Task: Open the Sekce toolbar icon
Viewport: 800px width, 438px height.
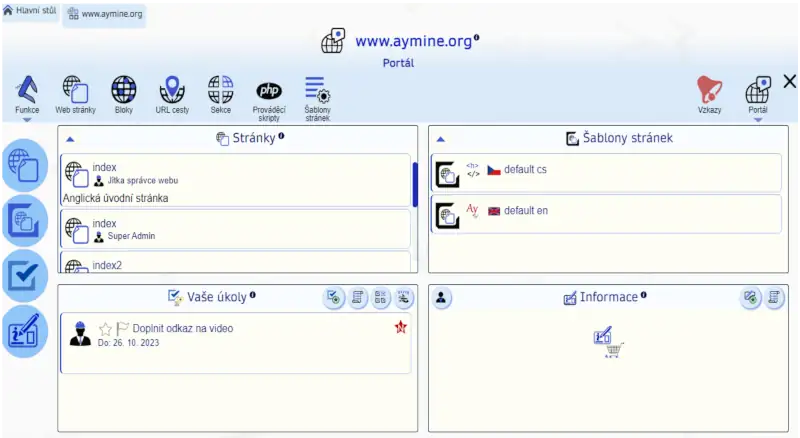Action: coord(220,90)
